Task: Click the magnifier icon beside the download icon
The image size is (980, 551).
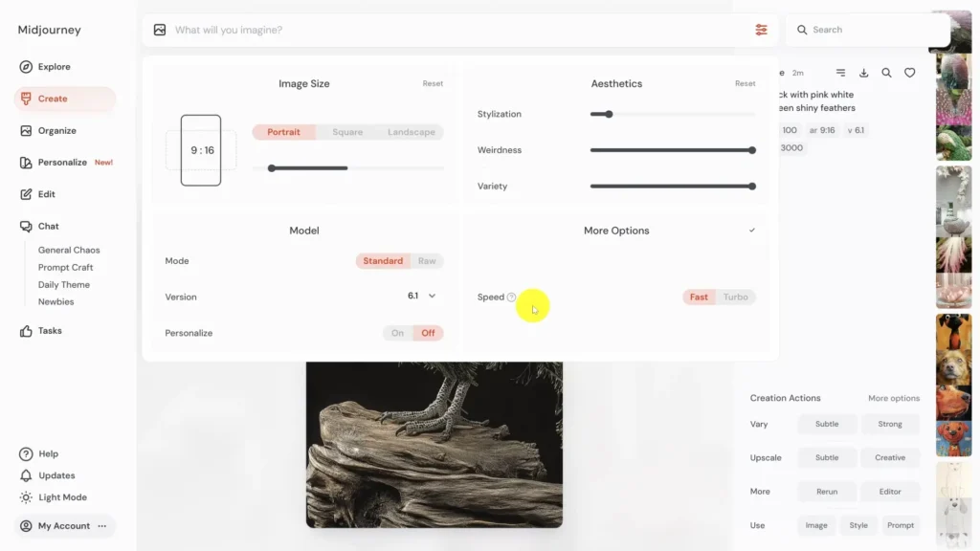Action: pyautogui.click(x=887, y=73)
